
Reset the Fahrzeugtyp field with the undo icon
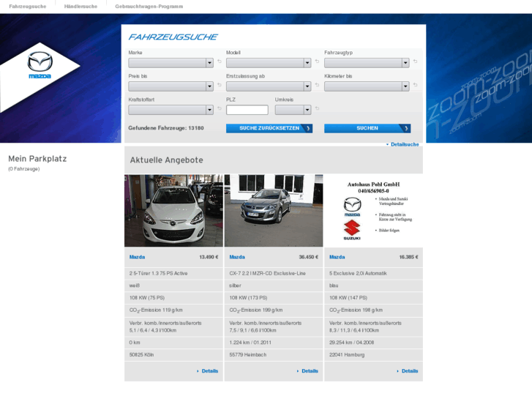point(415,61)
